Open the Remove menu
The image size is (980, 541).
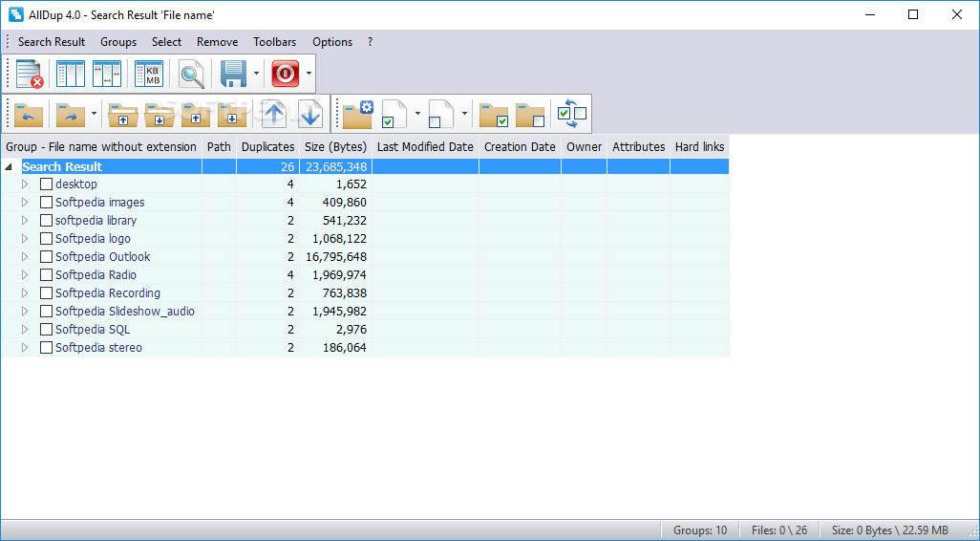pyautogui.click(x=217, y=42)
